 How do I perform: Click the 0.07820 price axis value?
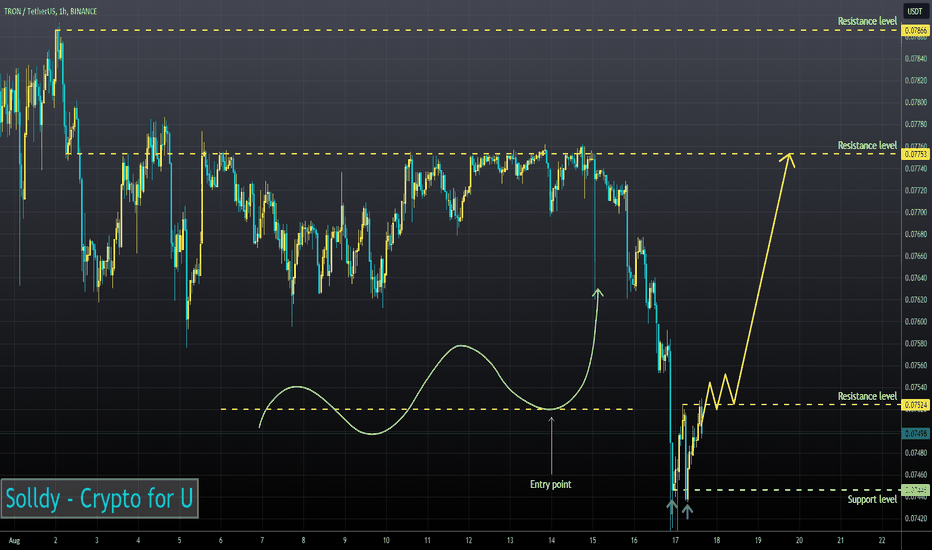pyautogui.click(x=915, y=80)
